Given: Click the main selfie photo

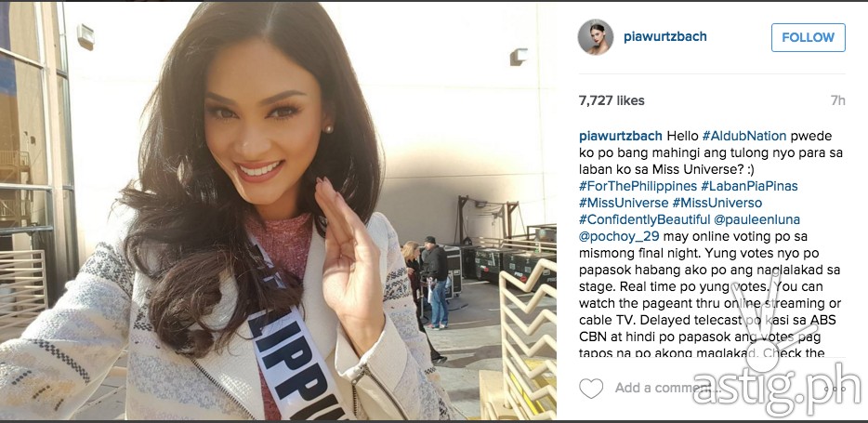Looking at the screenshot, I should click(x=278, y=211).
